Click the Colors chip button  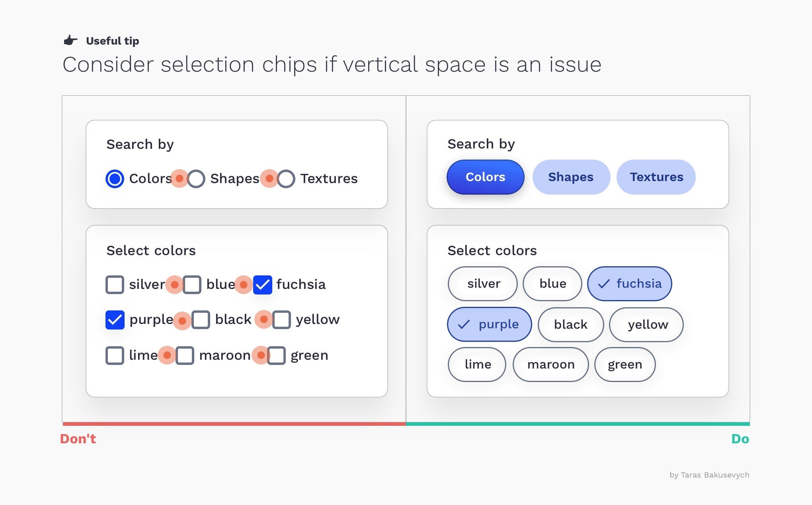(x=485, y=177)
